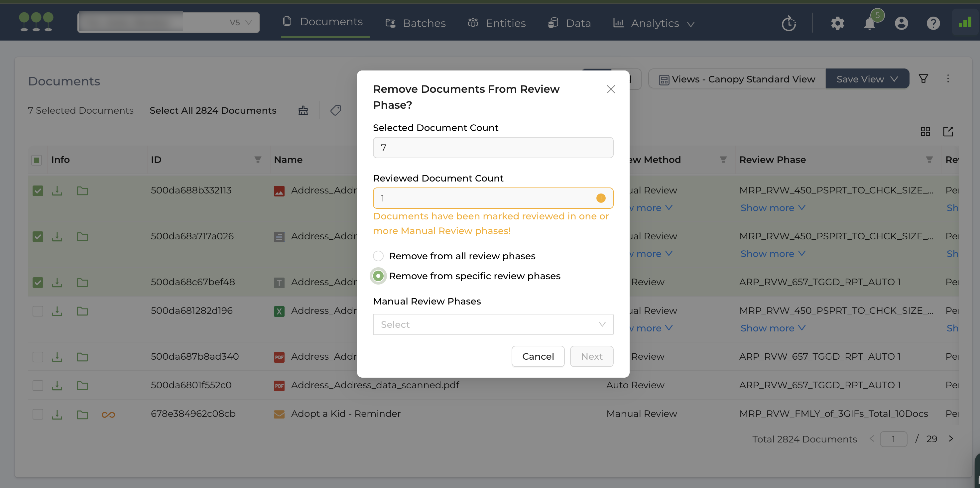Click the Cancel button in the dialog
This screenshot has height=488, width=980.
538,356
